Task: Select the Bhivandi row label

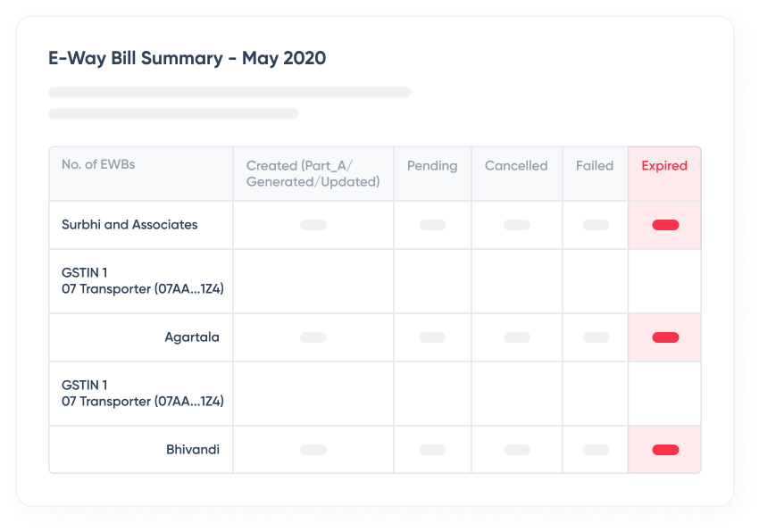Action: pos(193,450)
